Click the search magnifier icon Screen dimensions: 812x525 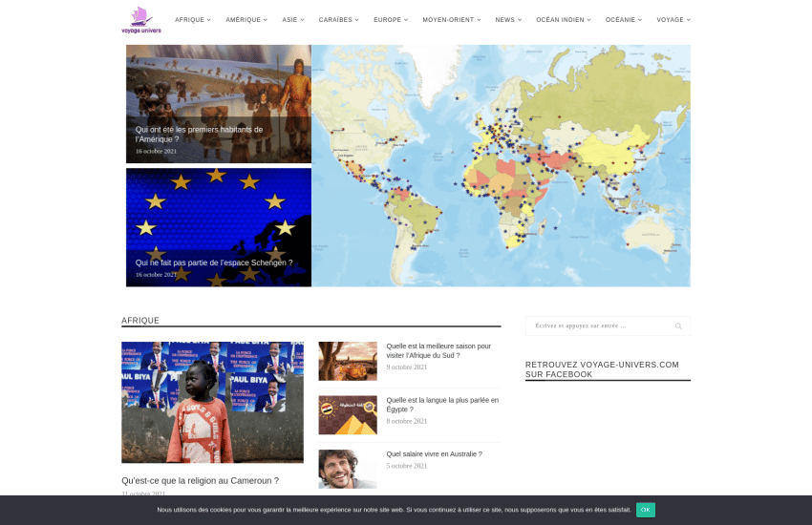coord(678,326)
